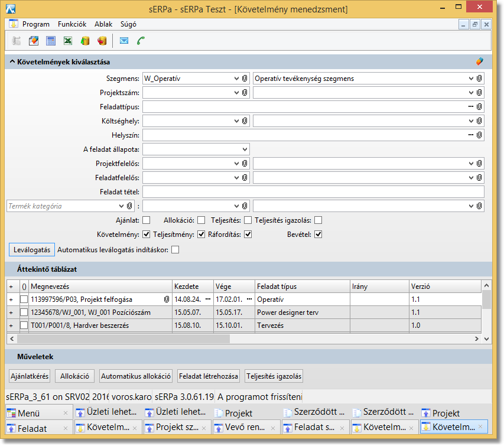Switch to the Feladat tab
504x446 pixels.
pos(32,428)
